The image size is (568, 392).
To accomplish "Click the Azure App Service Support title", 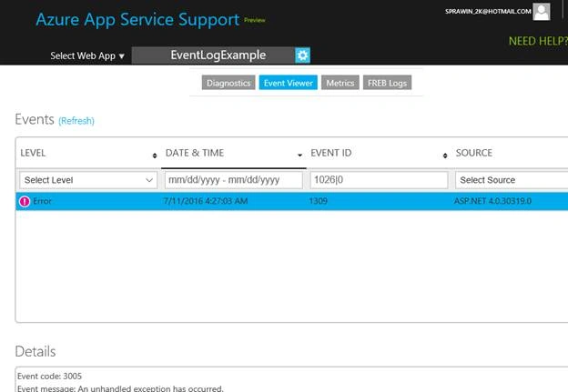I will pyautogui.click(x=137, y=19).
